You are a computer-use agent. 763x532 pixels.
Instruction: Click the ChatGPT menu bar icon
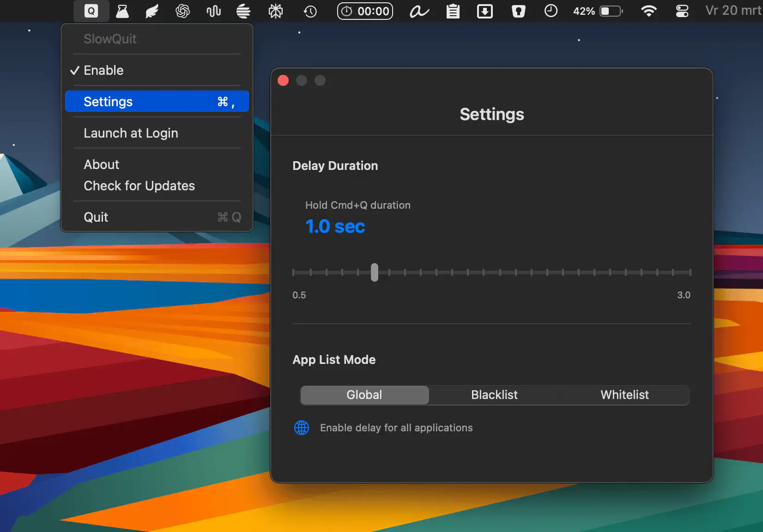tap(182, 11)
